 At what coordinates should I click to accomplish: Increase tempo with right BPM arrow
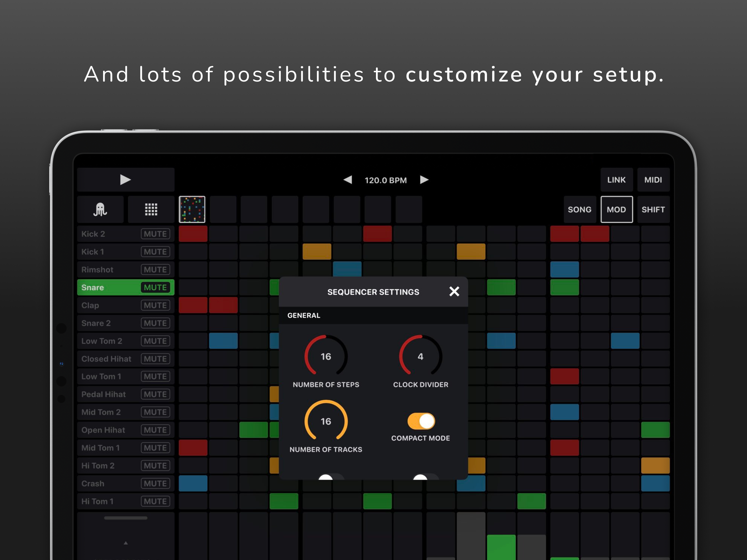(x=424, y=180)
